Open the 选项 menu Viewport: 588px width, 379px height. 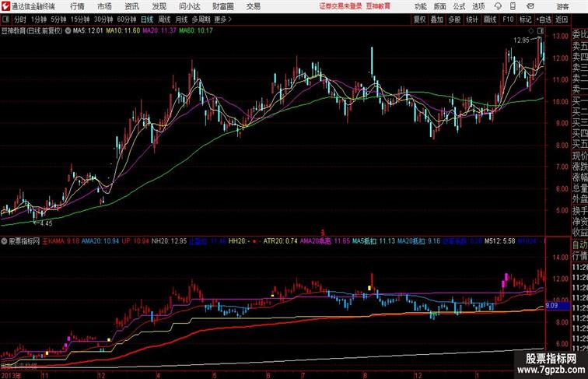478,6
